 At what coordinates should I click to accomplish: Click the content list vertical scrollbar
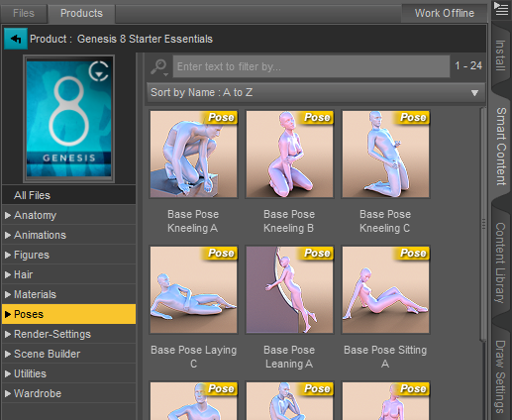(483, 225)
